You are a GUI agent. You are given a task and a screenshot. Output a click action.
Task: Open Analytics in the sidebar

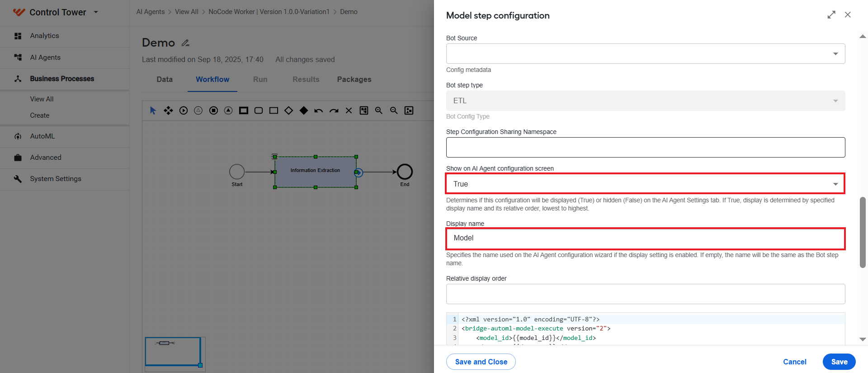point(65,36)
